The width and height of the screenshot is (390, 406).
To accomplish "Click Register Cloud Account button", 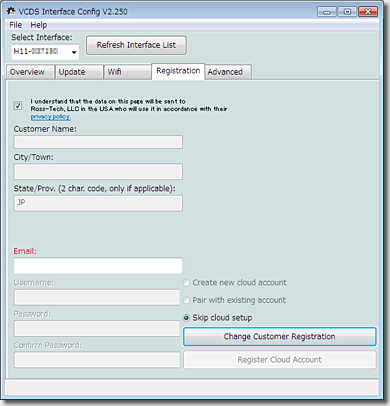I will pos(280,360).
